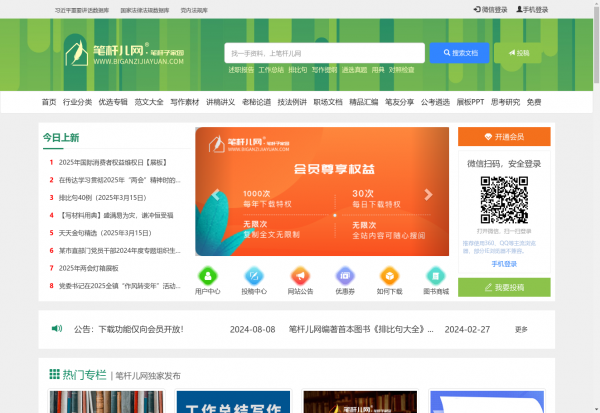Focus the document search input field
Image resolution: width=600 pixels, height=413 pixels.
coord(325,52)
